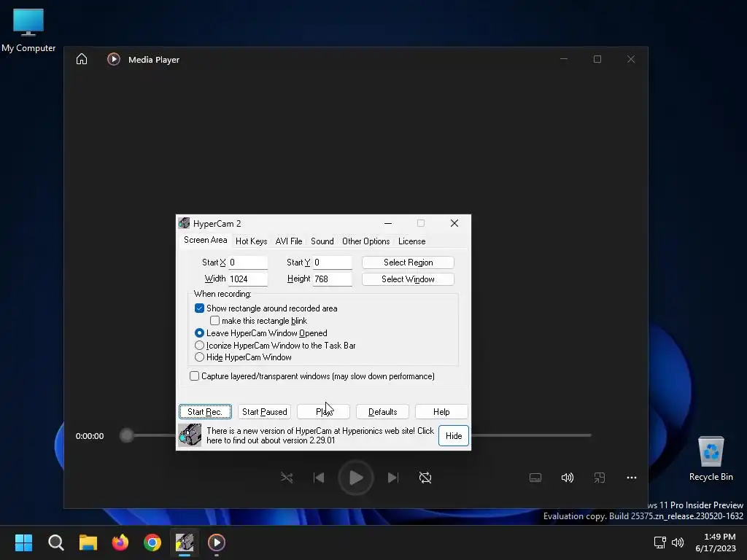The image size is (747, 560).
Task: Minimize the HyperCam 2 window
Action: pyautogui.click(x=388, y=223)
